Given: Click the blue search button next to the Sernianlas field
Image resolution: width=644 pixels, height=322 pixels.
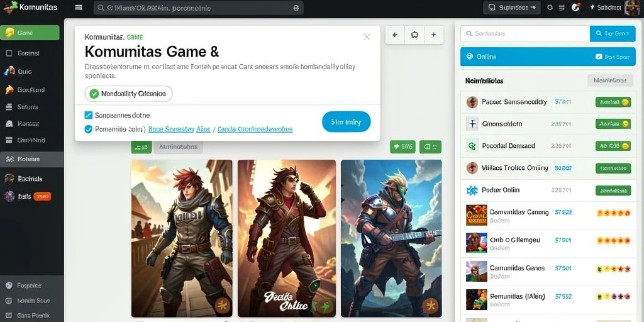Looking at the screenshot, I should click(613, 34).
